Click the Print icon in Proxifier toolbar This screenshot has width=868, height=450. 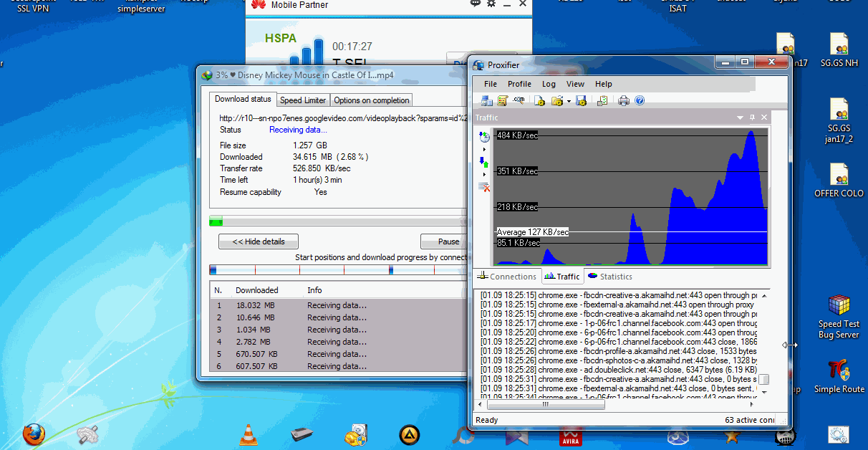click(x=624, y=101)
